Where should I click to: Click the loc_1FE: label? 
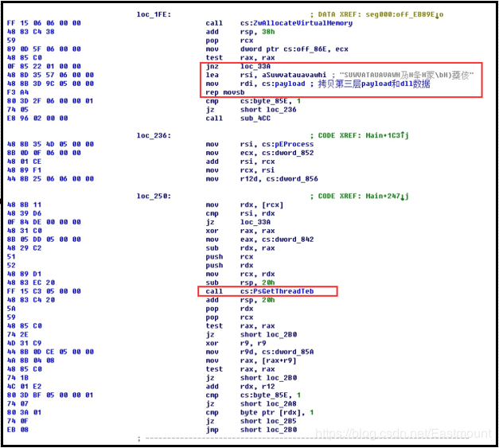154,14
